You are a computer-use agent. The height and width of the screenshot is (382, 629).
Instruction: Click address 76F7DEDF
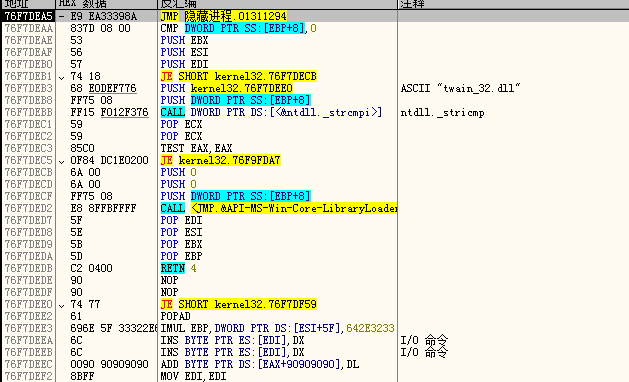click(x=28, y=293)
